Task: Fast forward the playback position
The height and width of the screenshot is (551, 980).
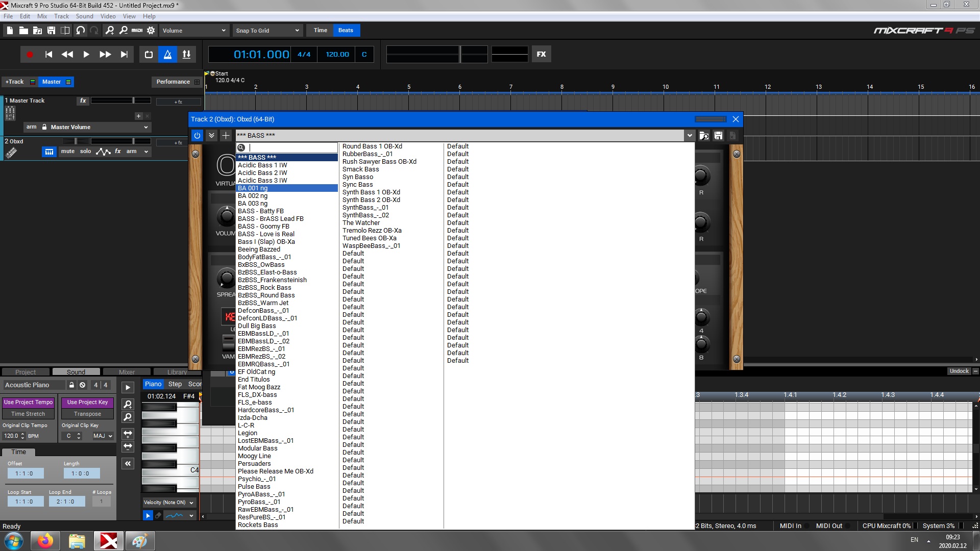Action: pos(105,55)
